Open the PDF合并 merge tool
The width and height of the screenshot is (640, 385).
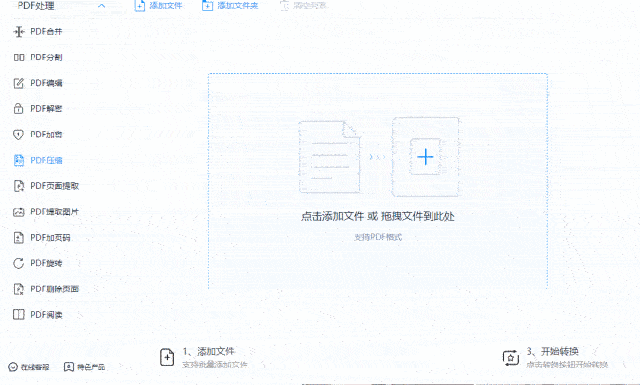pos(38,31)
